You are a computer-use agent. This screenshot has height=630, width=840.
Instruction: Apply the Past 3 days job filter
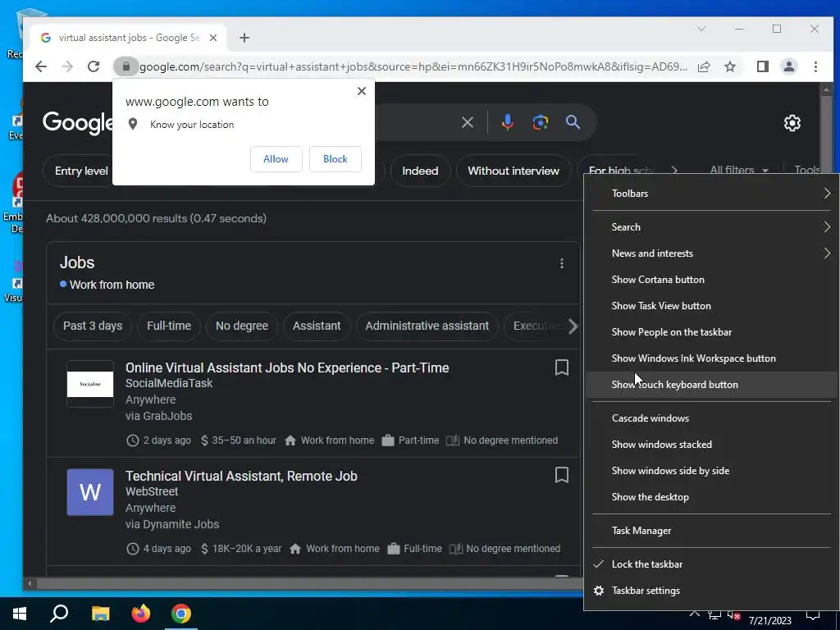(93, 326)
